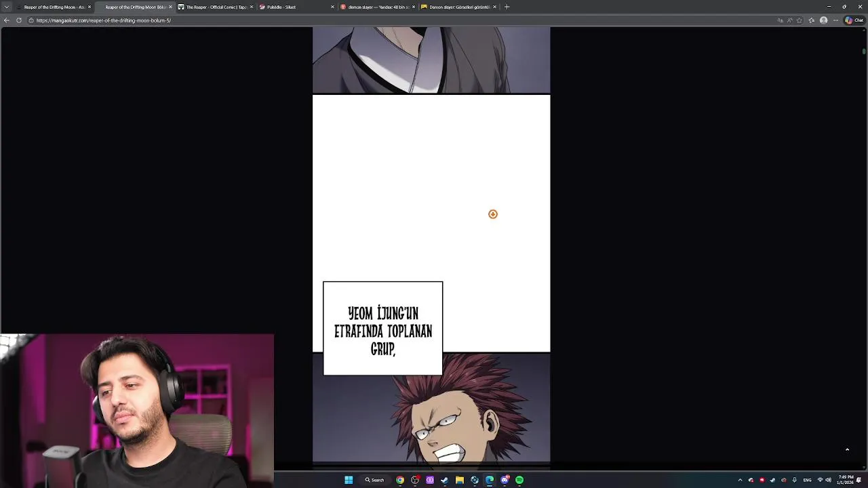
Task: Open the purple app icon in taskbar
Action: [430, 480]
